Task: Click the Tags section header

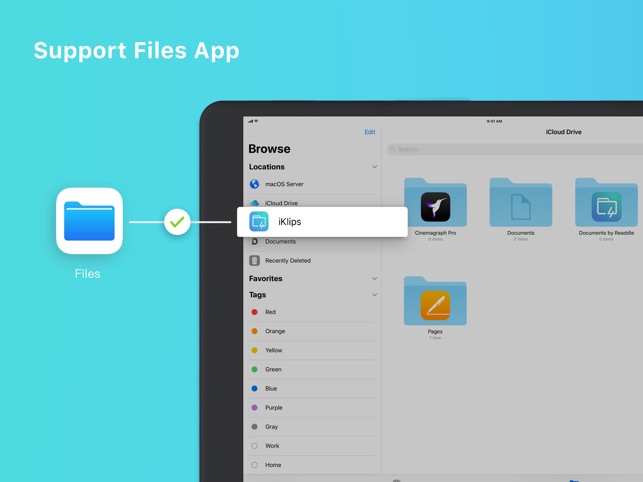Action: tap(257, 295)
